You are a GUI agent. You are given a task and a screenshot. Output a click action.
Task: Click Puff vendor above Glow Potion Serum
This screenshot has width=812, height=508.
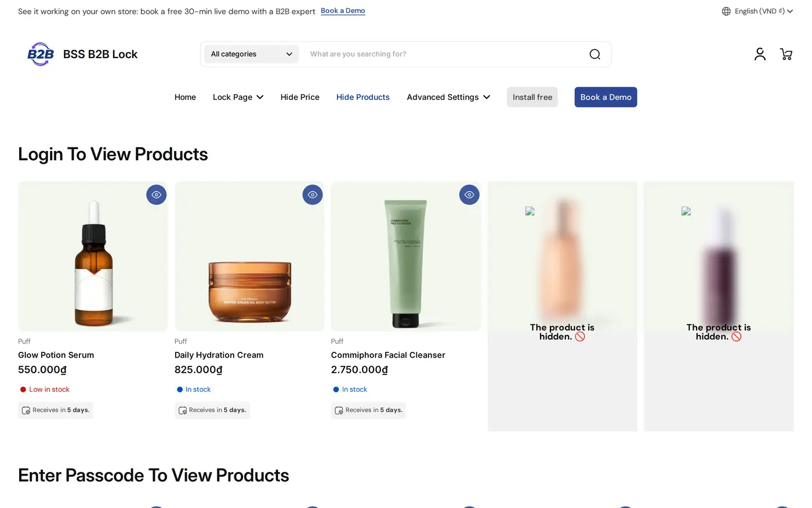tap(24, 341)
